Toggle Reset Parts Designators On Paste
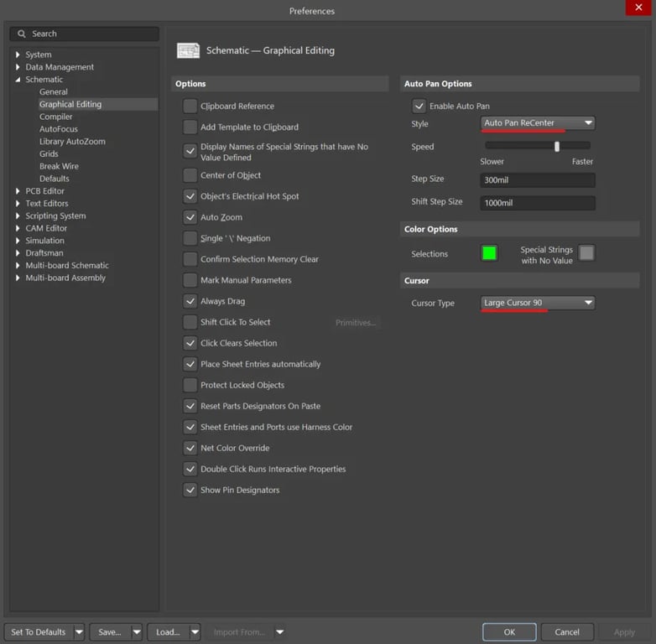This screenshot has height=644, width=656. click(190, 406)
